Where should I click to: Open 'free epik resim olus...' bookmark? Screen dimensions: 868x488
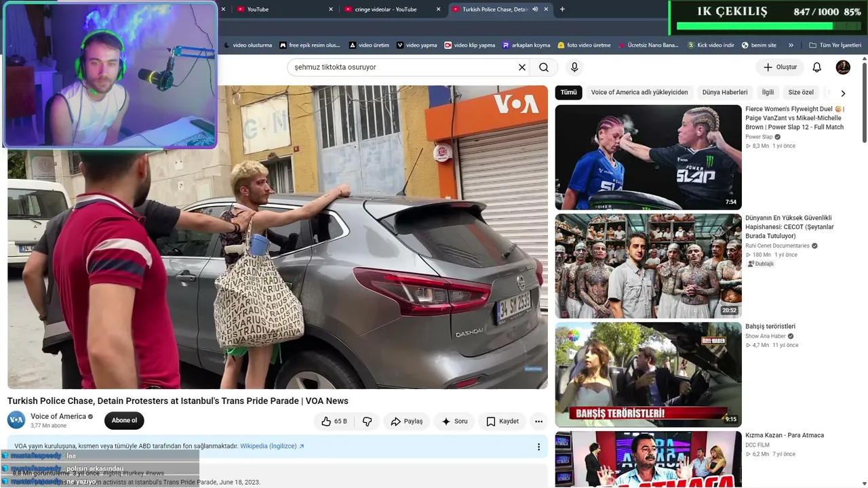310,45
